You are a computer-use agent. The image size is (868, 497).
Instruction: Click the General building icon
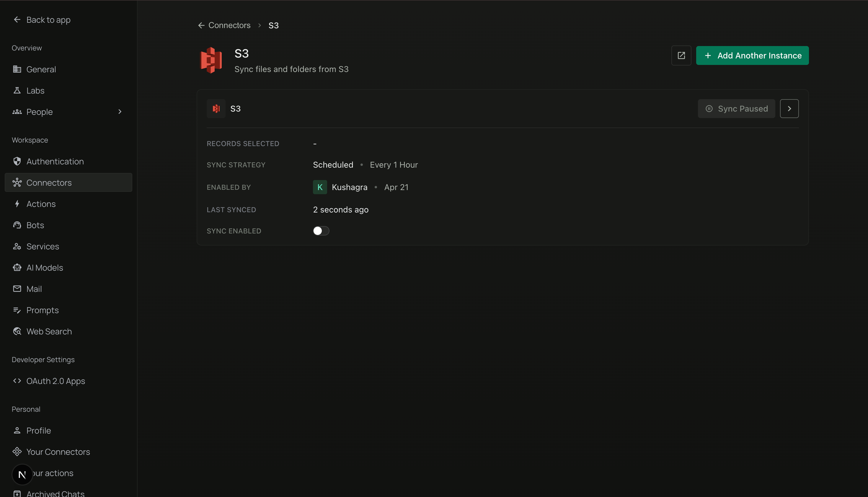point(17,69)
